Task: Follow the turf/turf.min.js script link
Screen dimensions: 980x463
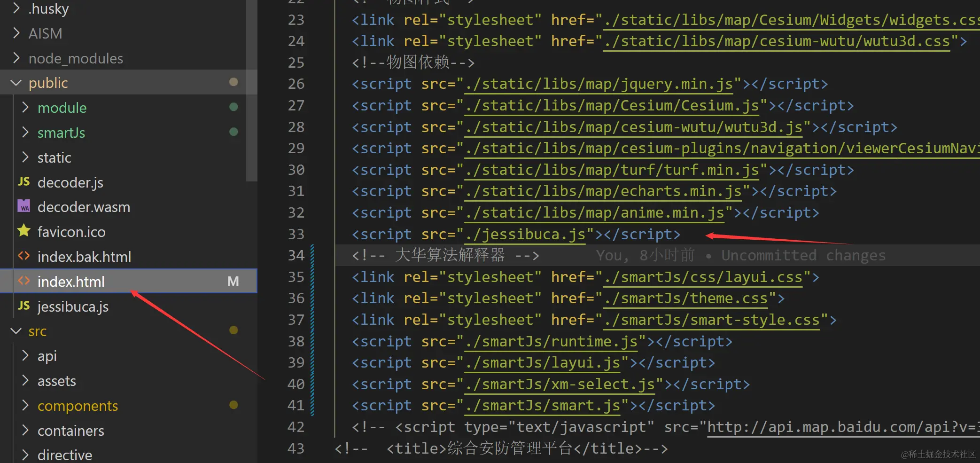Action: (x=612, y=170)
